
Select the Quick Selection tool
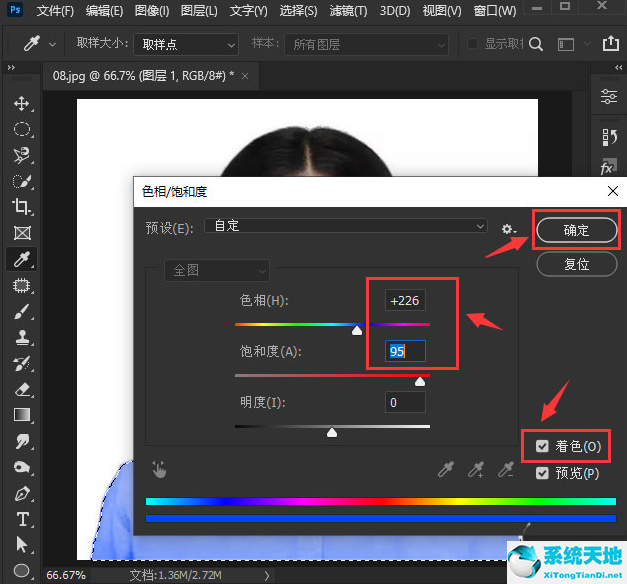(x=22, y=181)
